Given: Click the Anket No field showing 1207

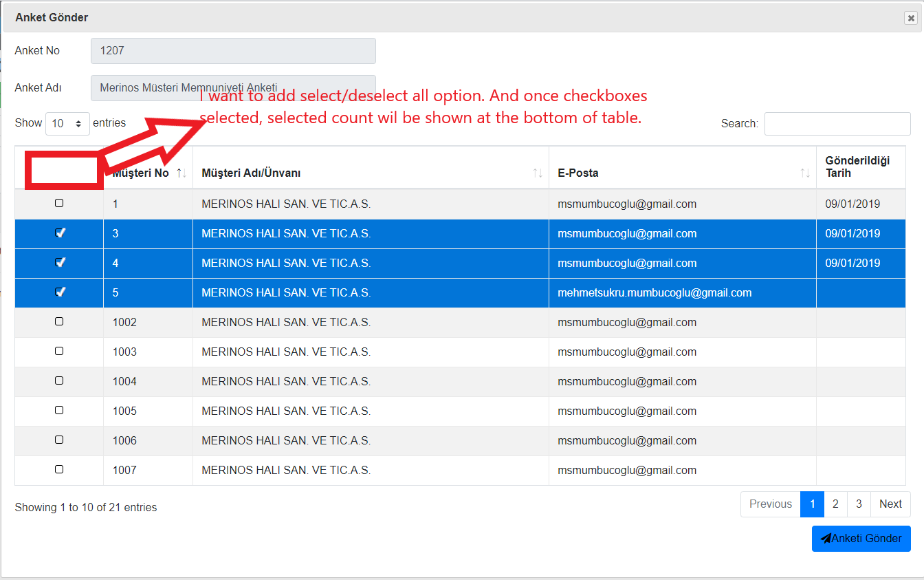Looking at the screenshot, I should pyautogui.click(x=233, y=50).
